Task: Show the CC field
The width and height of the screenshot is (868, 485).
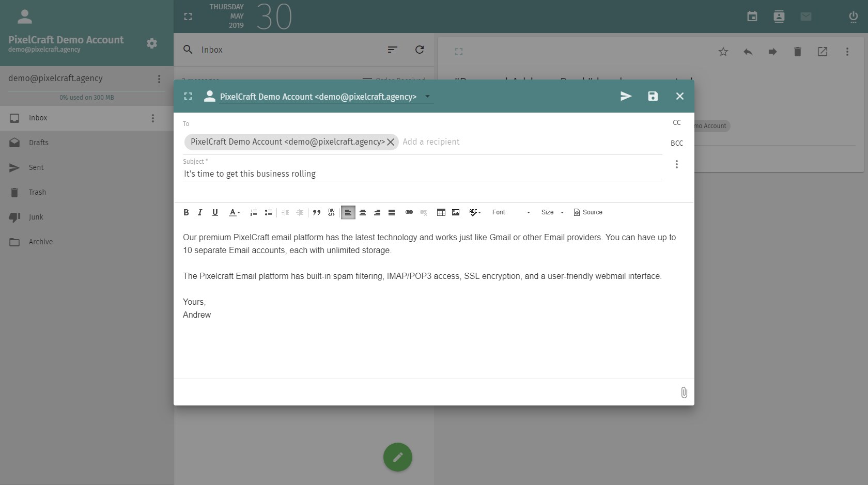Action: click(x=676, y=122)
